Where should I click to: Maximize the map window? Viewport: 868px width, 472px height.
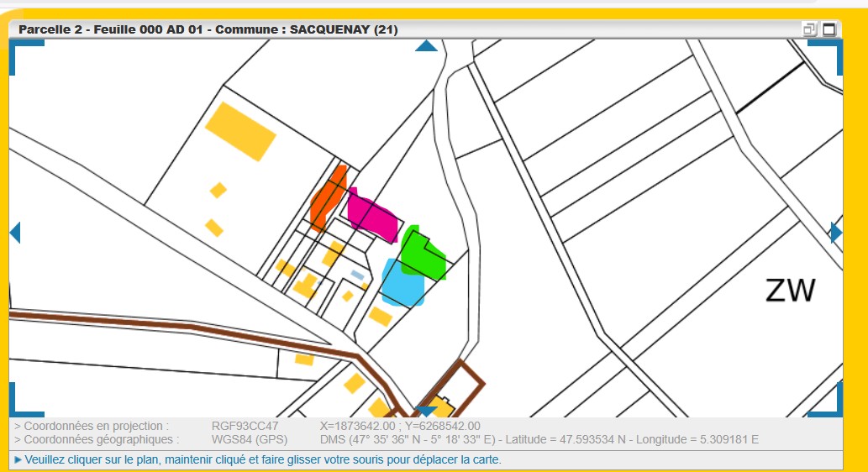tap(829, 29)
